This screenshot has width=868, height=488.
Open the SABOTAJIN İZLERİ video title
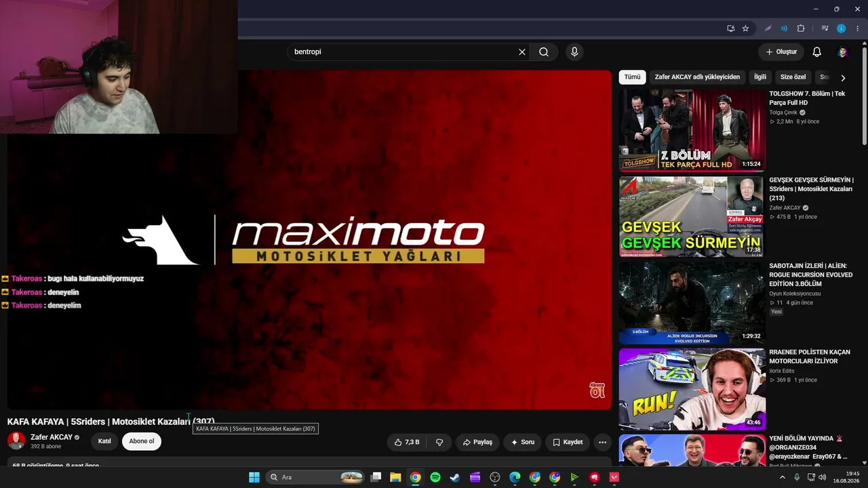(x=810, y=274)
